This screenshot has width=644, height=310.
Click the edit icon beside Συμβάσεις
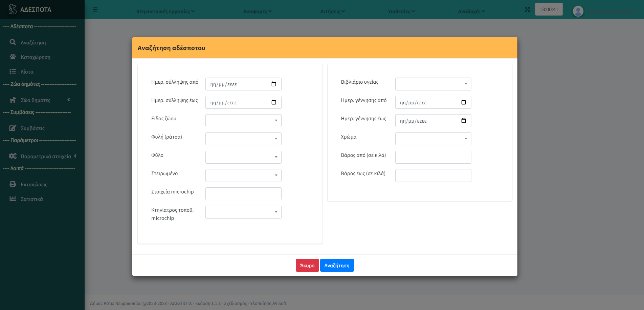point(13,128)
